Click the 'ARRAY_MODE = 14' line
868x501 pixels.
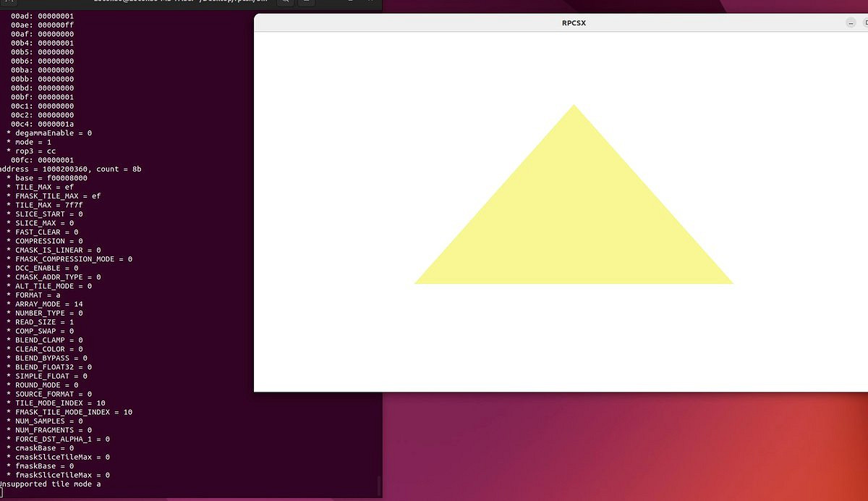tap(48, 304)
